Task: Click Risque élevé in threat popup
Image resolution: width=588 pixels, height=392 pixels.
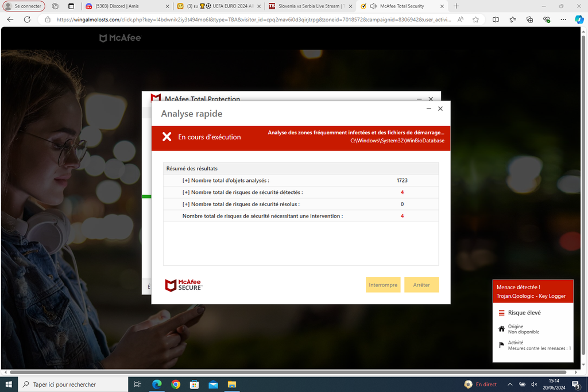Action: coord(524,313)
